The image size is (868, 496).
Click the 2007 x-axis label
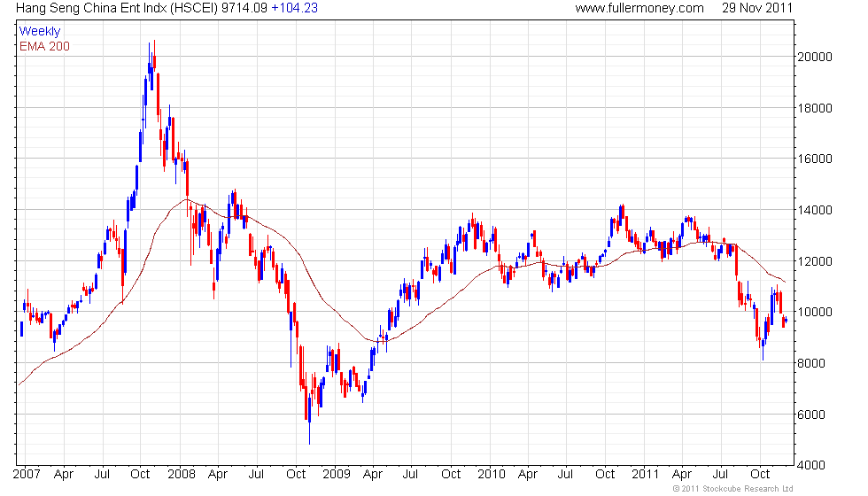(x=27, y=475)
